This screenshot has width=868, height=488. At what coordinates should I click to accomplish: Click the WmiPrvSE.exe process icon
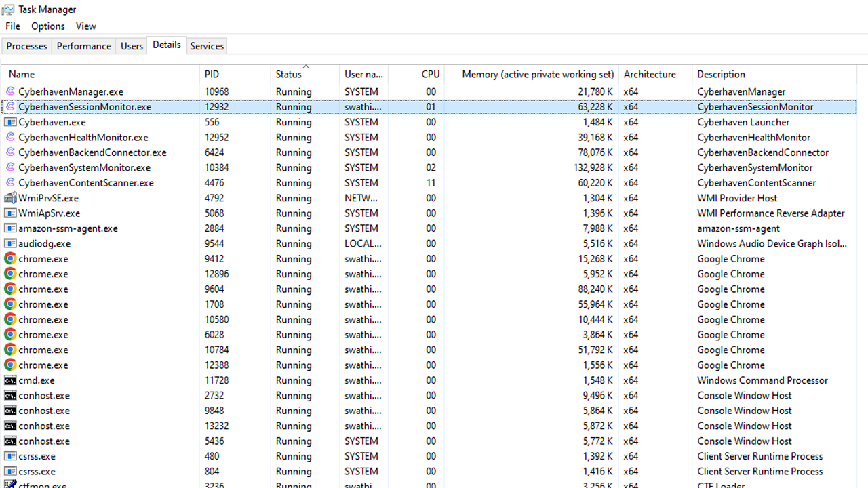tap(10, 198)
